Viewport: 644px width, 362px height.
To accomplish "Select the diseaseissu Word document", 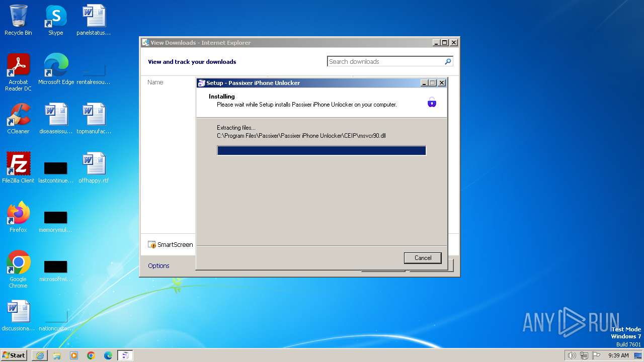I will [56, 119].
